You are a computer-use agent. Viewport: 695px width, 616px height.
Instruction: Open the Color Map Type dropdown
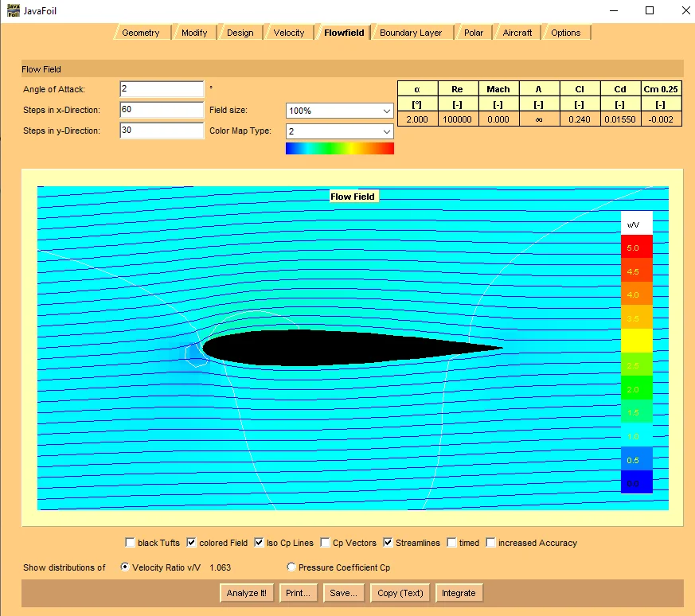339,131
